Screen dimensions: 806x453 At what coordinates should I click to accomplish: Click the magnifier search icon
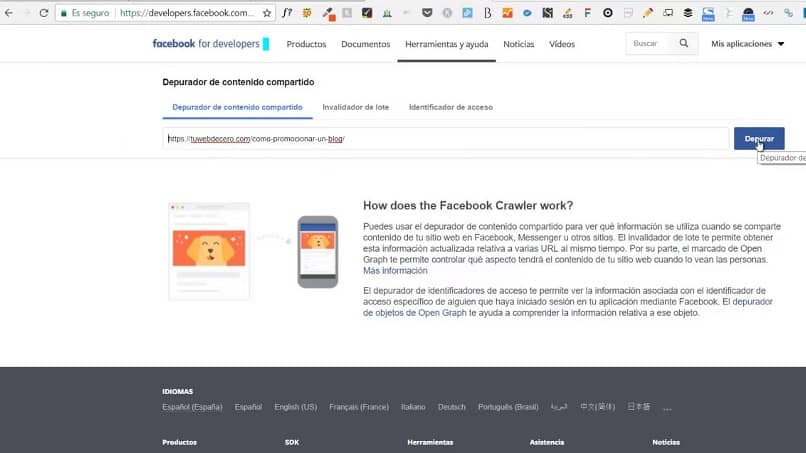[684, 43]
